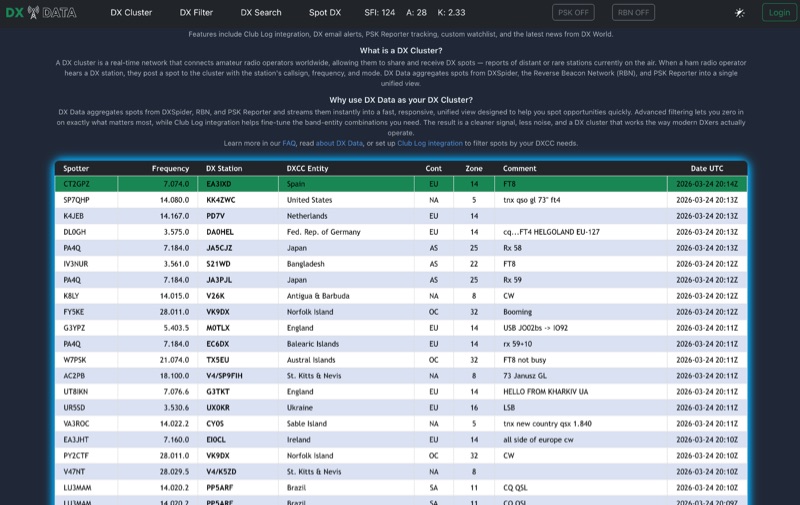
Task: Open the Spot DX page
Action: (x=325, y=13)
